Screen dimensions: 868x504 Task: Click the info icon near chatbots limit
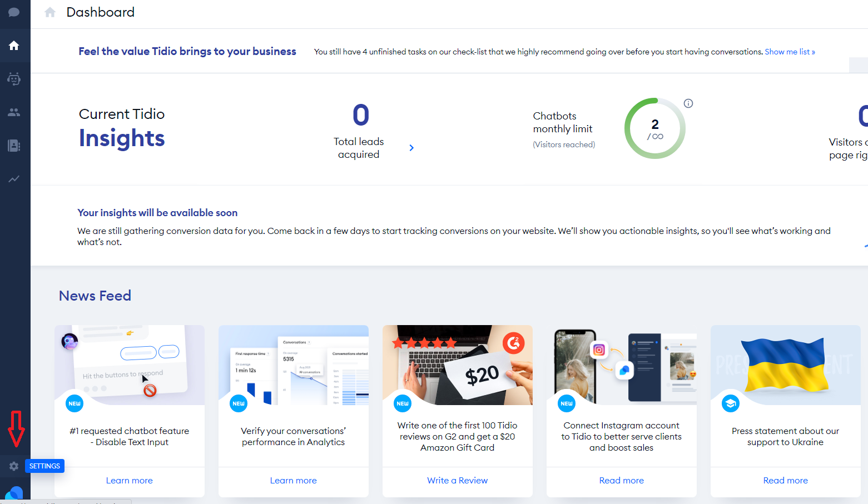click(688, 103)
